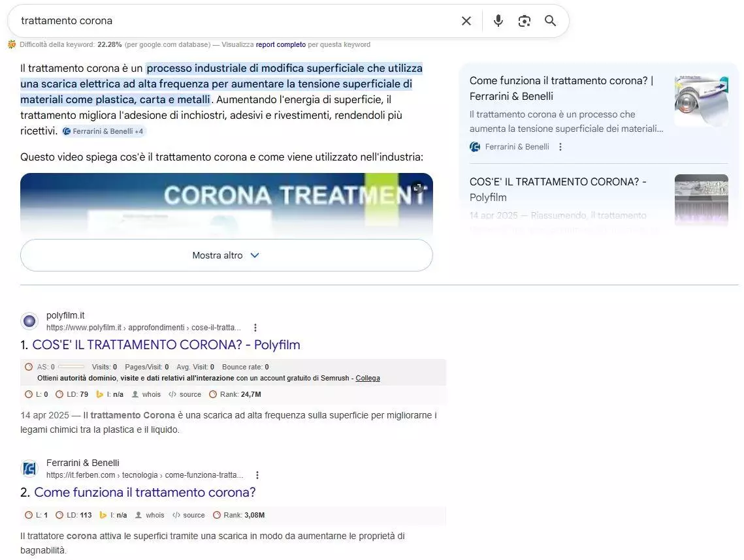
Task: Clear the search box with the X icon
Action: [466, 21]
